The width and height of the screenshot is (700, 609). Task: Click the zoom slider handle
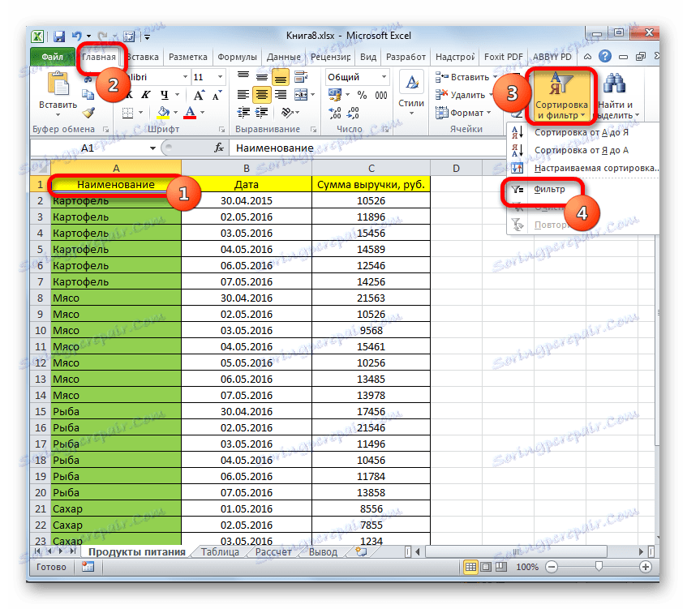coord(599,566)
